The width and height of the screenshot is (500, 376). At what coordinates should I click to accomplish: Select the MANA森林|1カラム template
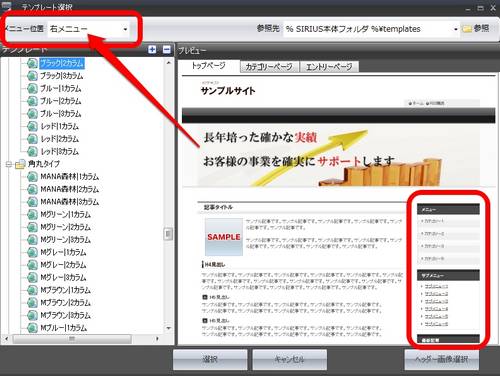tap(70, 177)
